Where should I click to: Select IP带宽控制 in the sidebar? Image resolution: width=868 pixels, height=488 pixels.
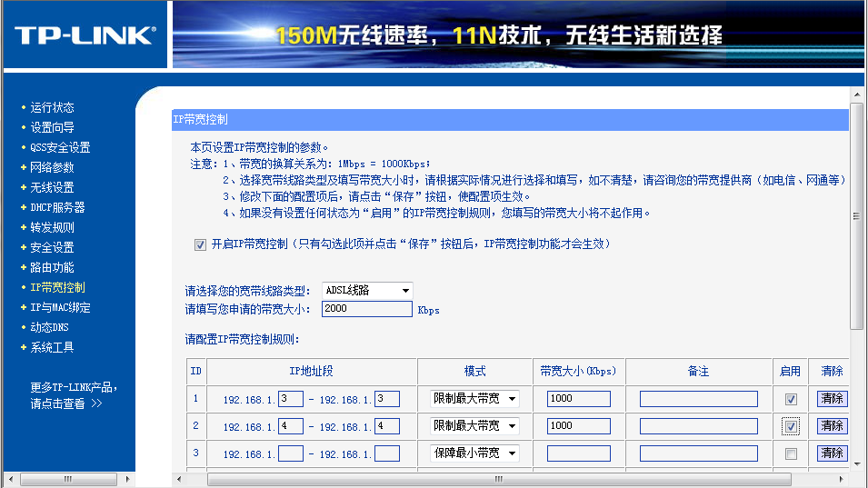pyautogui.click(x=57, y=287)
